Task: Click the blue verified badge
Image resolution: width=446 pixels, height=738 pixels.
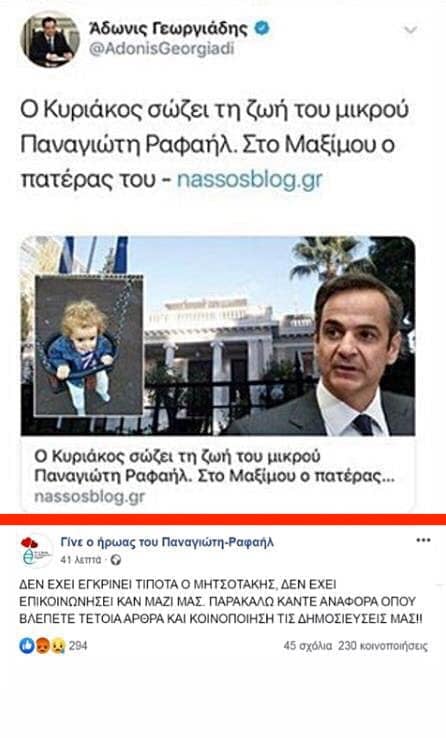Action: point(262,28)
